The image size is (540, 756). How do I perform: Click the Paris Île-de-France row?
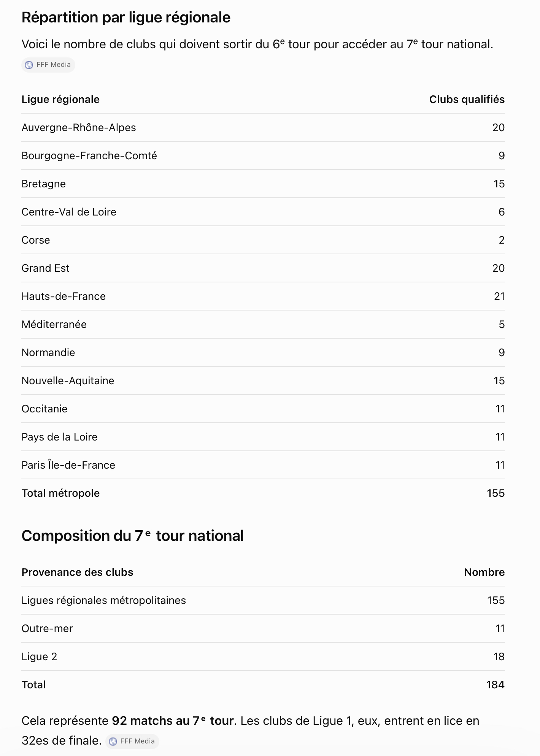(263, 465)
